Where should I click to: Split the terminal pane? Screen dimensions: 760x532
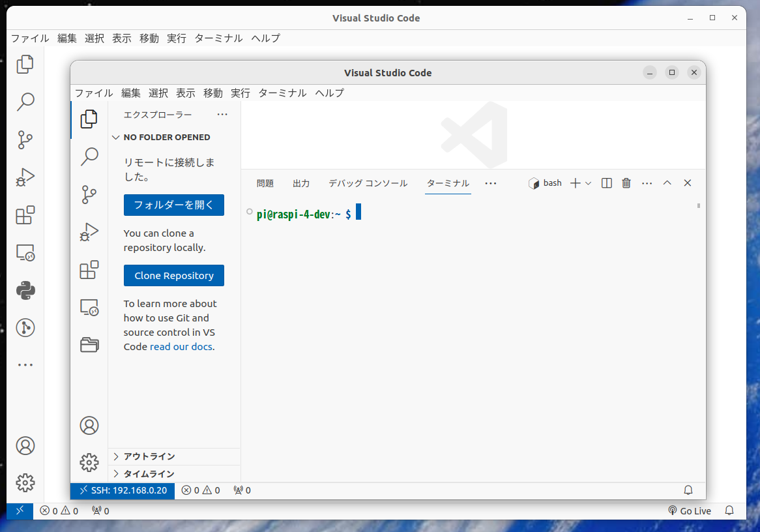point(606,183)
